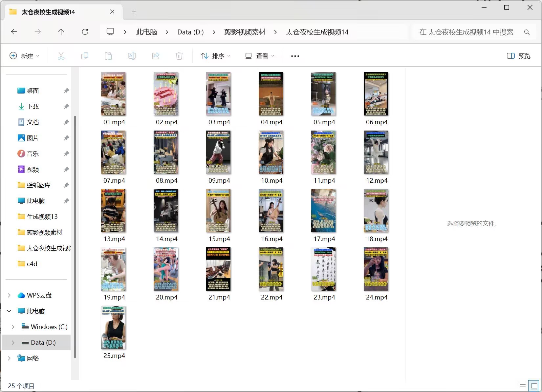Select the 17.mp4 video thumbnail

click(324, 211)
